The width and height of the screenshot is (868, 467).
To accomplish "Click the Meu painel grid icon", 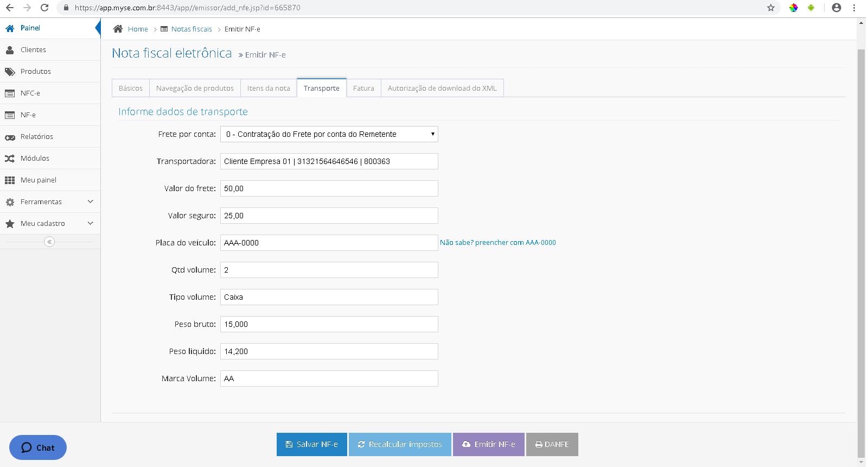I will [x=10, y=180].
